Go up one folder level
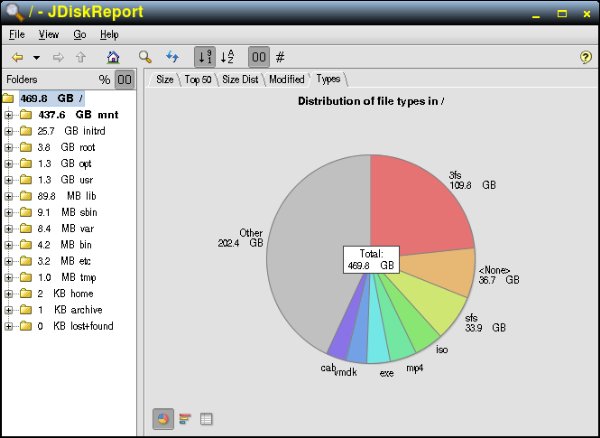 [80, 57]
